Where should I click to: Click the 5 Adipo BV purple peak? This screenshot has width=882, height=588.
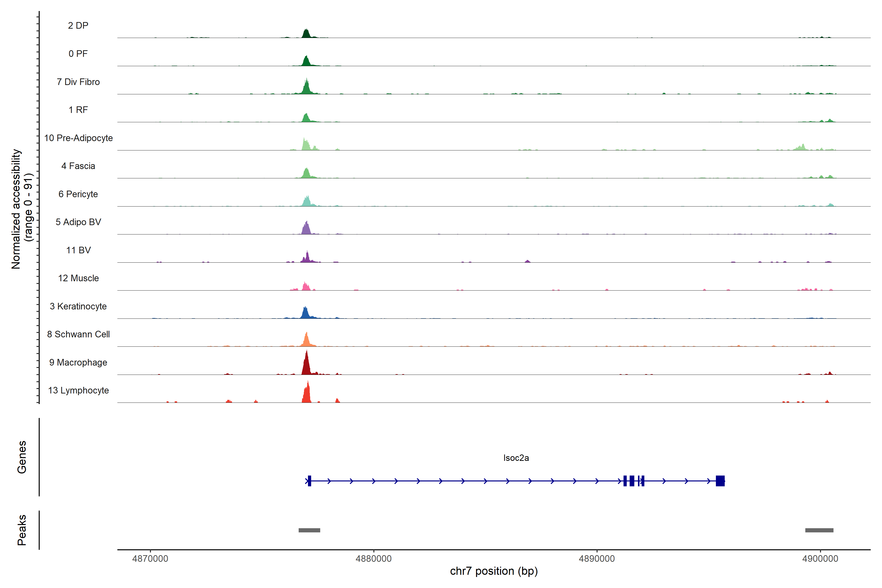click(306, 229)
